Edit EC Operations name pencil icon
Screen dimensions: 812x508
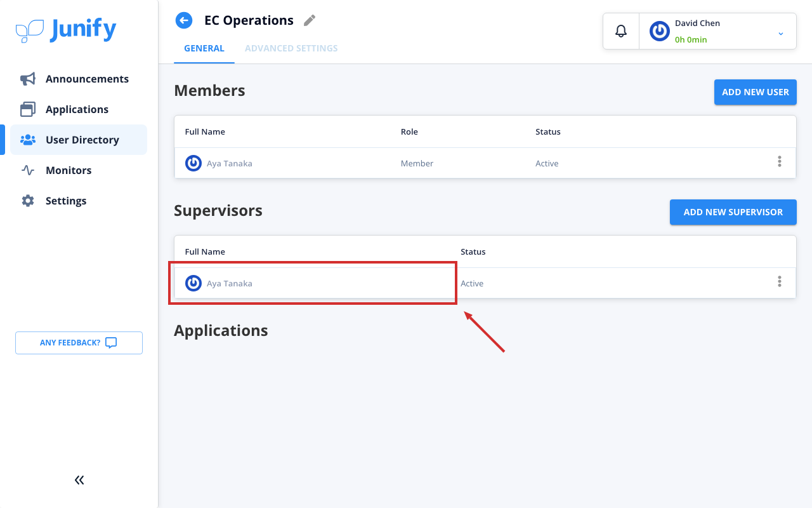click(x=310, y=20)
